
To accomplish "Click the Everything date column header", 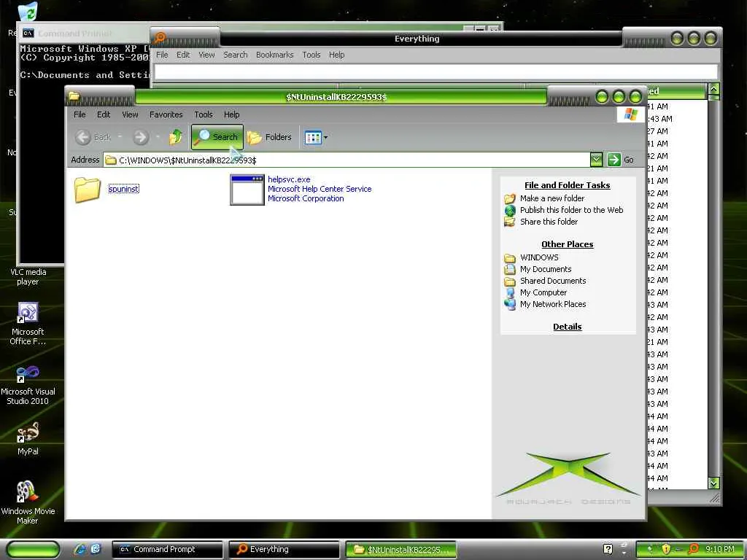I will (x=676, y=91).
